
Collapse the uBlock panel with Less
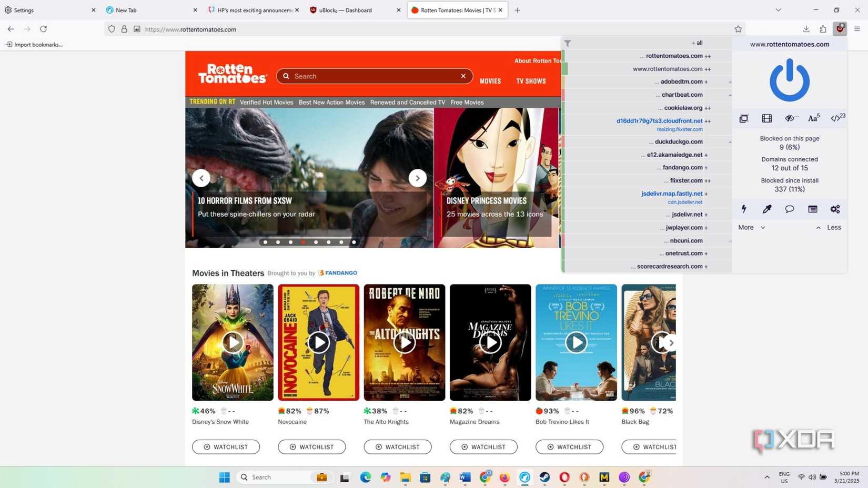tap(829, 227)
